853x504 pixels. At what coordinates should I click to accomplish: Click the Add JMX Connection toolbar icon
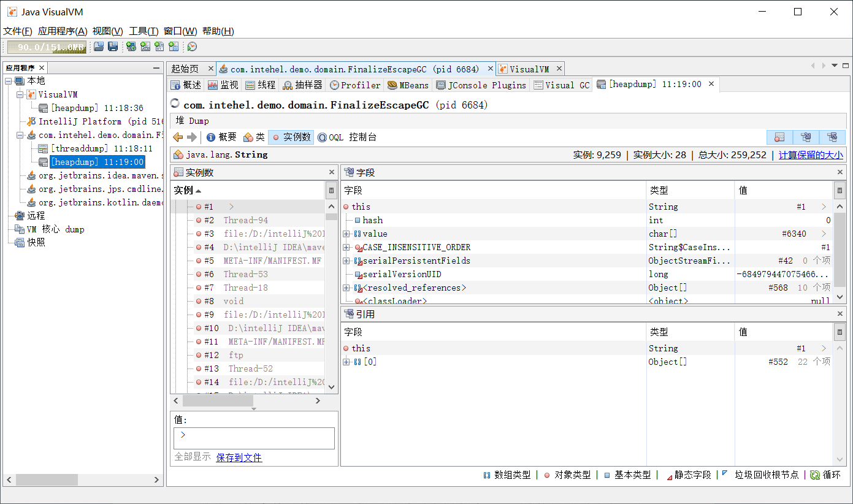(x=145, y=47)
